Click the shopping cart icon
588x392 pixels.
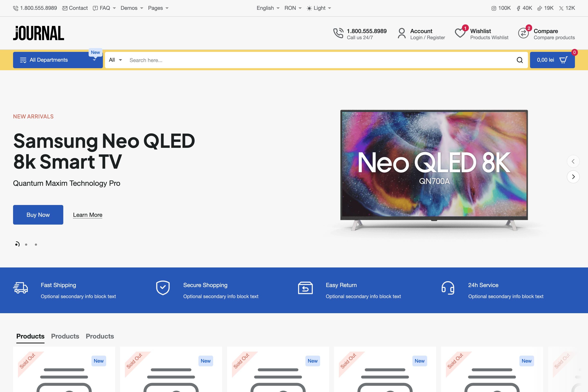click(x=563, y=60)
